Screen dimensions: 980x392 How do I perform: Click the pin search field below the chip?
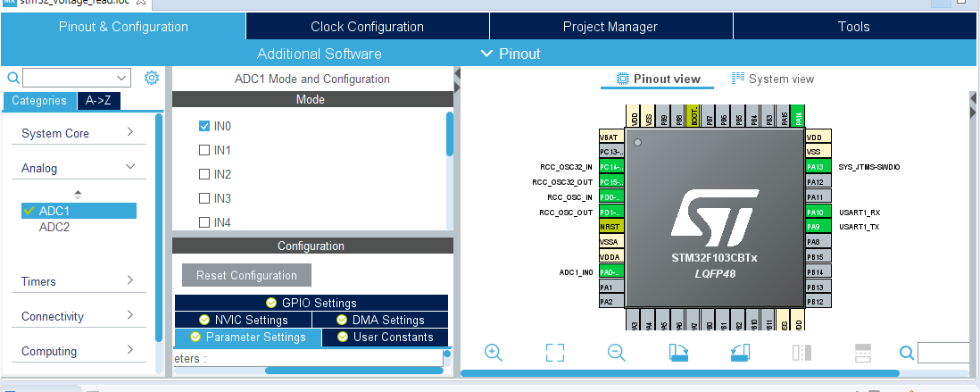pyautogui.click(x=943, y=353)
